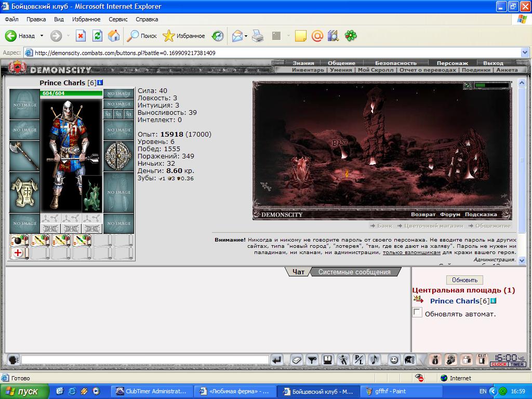
Task: Click the info icon beside Prince Charls title
Action: 100,83
